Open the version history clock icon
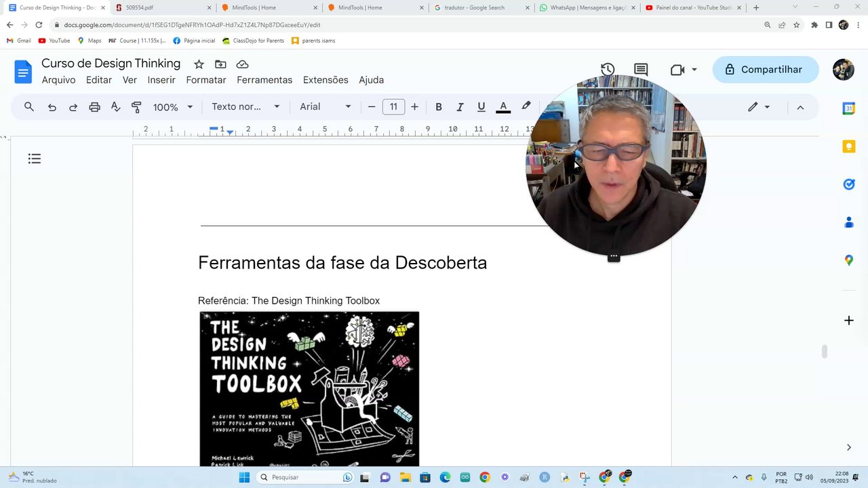Viewport: 868px width, 488px height. 608,70
